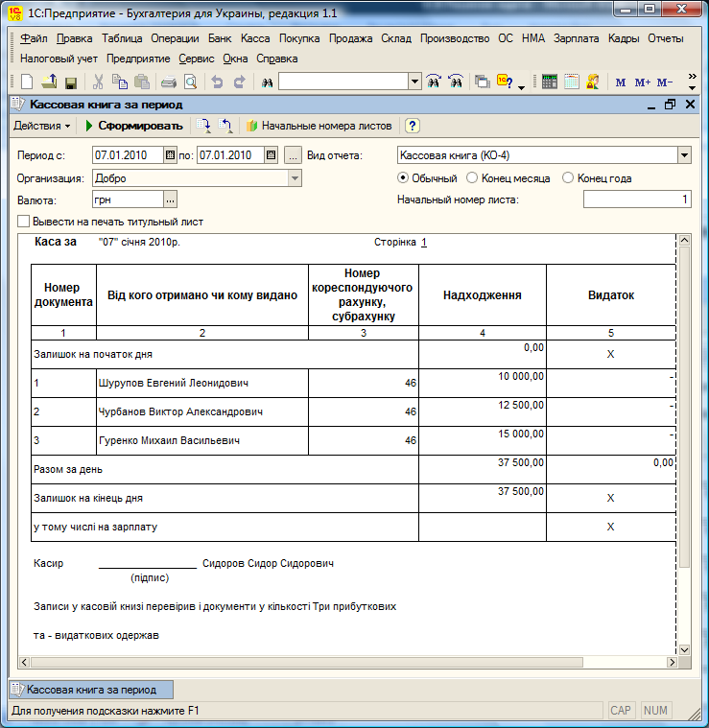Screen dimensions: 709x728
Task: Click the Undo arrow icon
Action: [217, 82]
